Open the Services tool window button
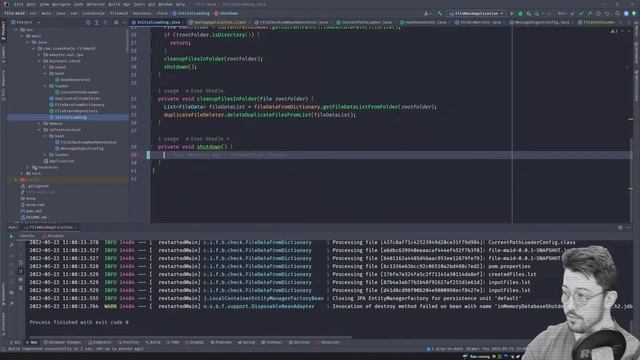Image resolution: width=640 pixels, height=360 pixels. point(300,342)
